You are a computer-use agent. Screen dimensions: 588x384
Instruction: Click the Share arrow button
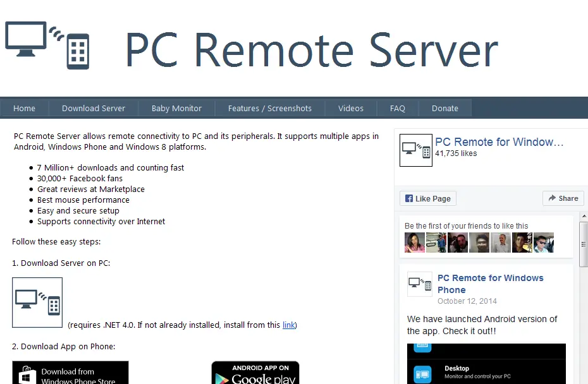tap(563, 198)
